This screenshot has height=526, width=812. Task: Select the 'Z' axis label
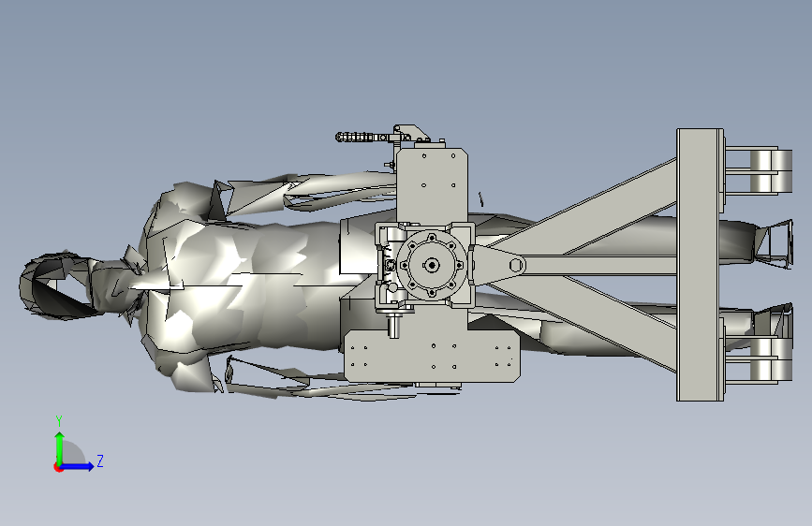tap(100, 460)
